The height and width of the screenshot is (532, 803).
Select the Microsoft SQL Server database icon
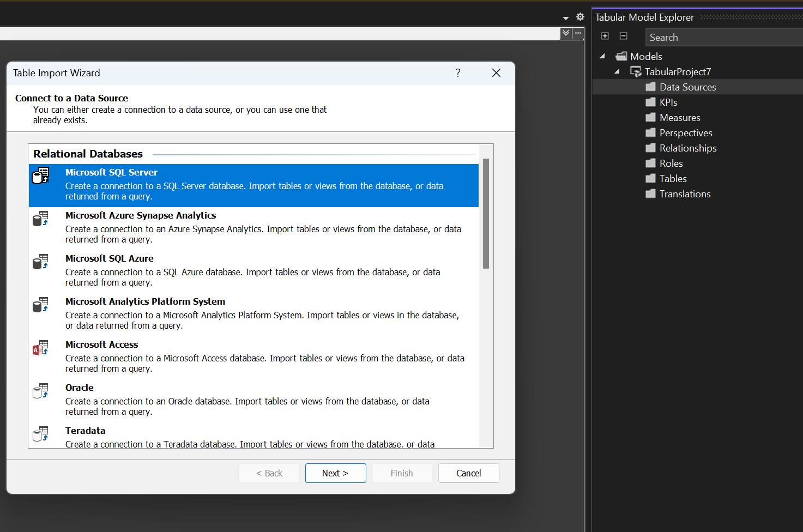(x=40, y=176)
